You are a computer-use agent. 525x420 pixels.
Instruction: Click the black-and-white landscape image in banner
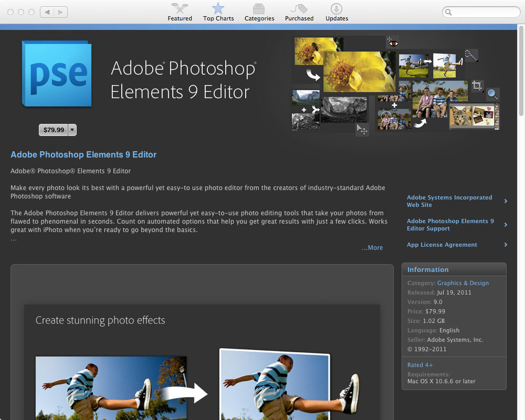(x=343, y=110)
